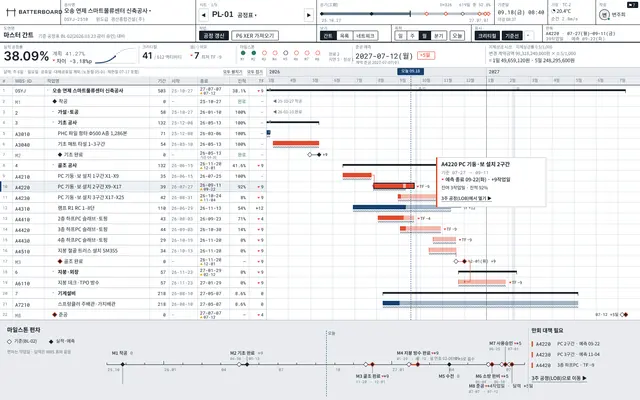The height and width of the screenshot is (400, 640).
Task: Select the 주 time scale
Action: 412,36
